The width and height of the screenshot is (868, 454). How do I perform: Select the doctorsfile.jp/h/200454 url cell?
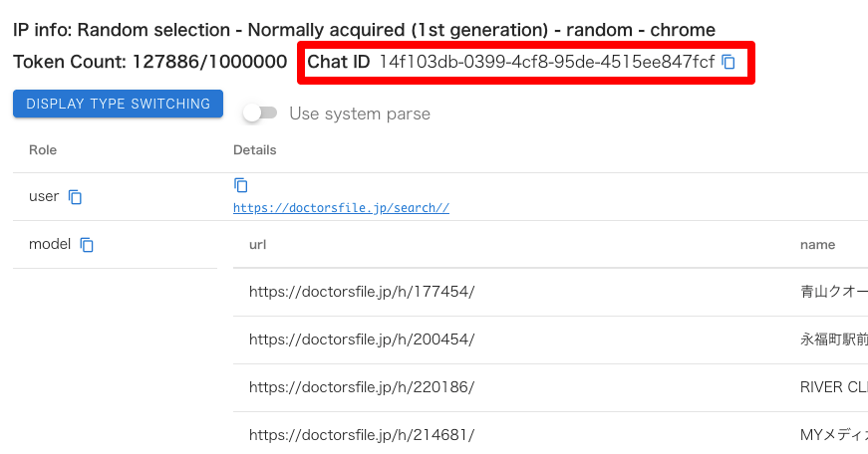click(x=361, y=340)
